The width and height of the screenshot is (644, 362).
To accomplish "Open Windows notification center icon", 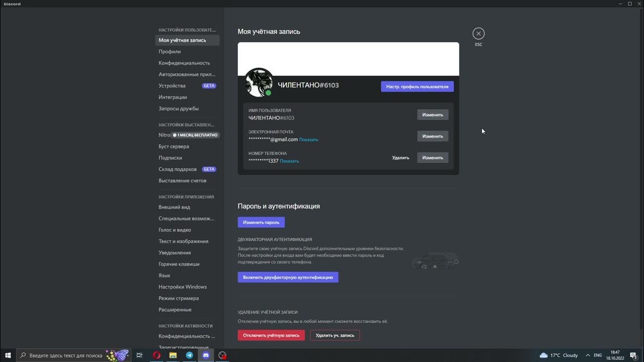I will [633, 355].
